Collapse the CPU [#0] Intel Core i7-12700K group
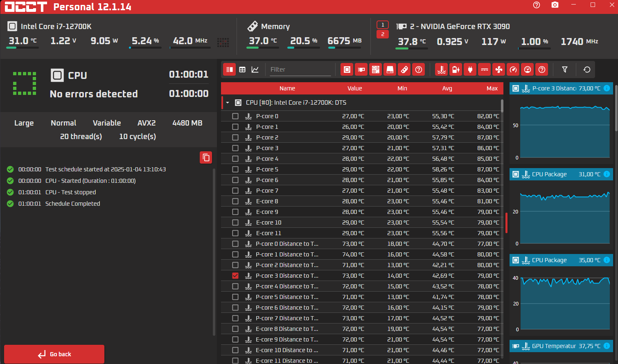 [228, 103]
